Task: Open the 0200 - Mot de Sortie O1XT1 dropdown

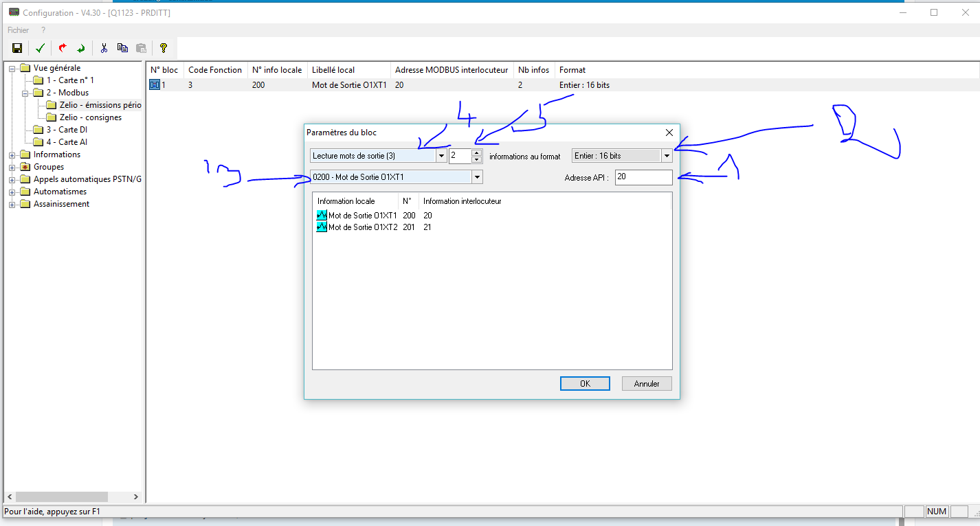Action: tap(477, 177)
